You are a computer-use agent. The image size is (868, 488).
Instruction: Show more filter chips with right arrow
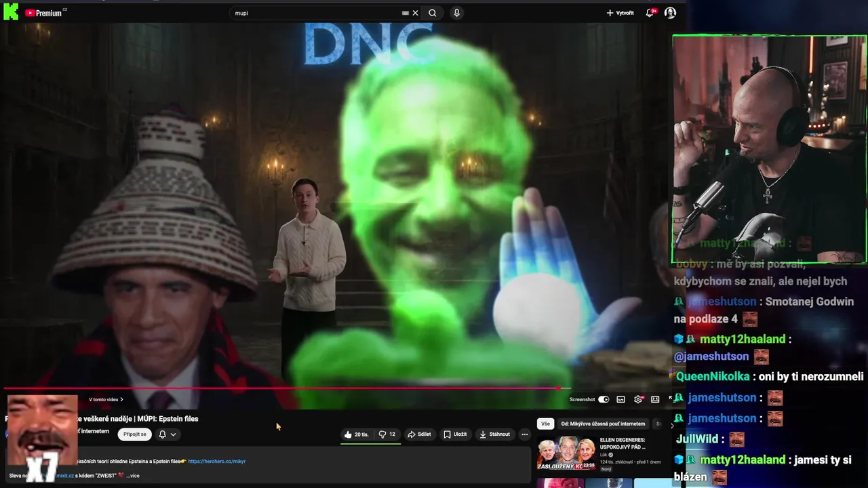click(x=672, y=425)
